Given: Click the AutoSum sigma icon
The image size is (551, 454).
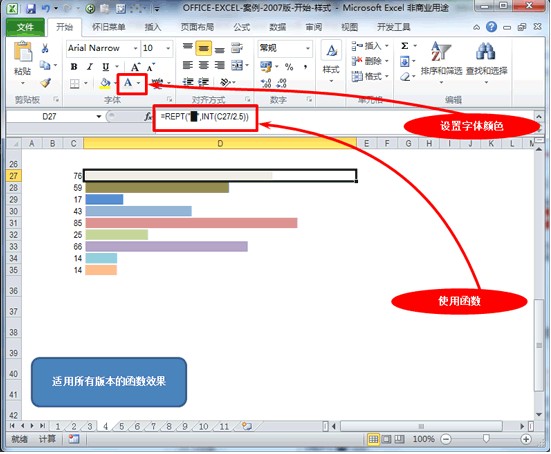Looking at the screenshot, I should click(x=405, y=46).
